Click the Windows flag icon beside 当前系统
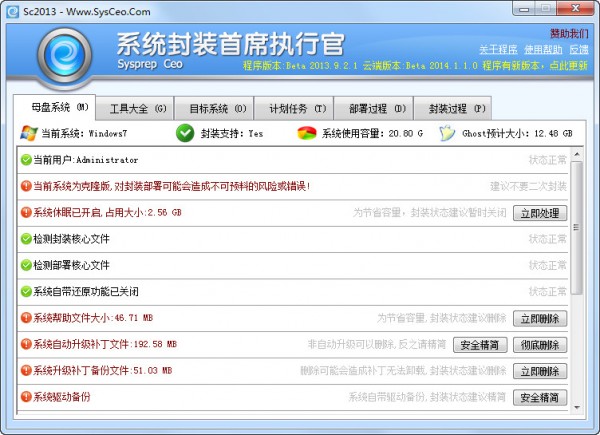 tap(28, 133)
